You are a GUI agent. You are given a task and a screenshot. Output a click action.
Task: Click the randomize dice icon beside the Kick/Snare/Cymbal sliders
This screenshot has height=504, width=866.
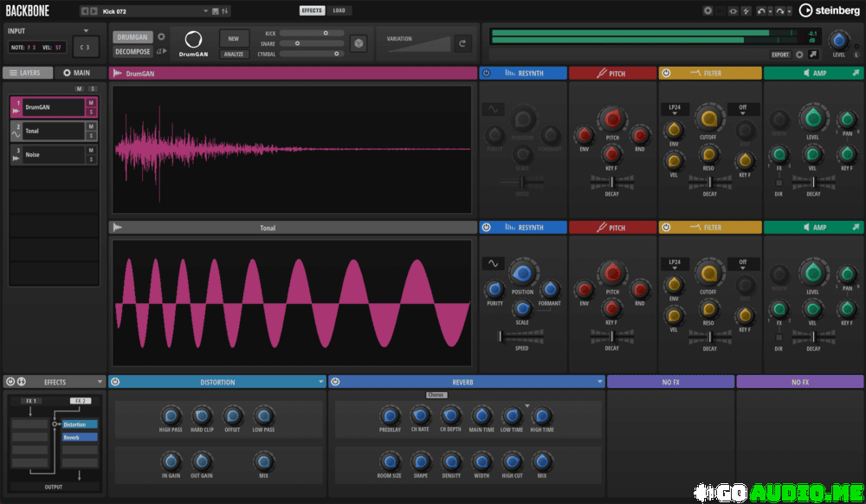(x=358, y=43)
